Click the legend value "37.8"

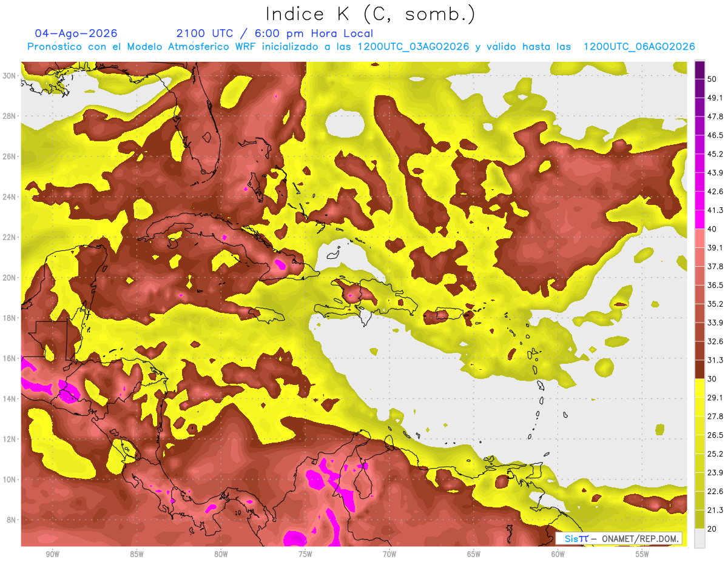click(x=715, y=266)
